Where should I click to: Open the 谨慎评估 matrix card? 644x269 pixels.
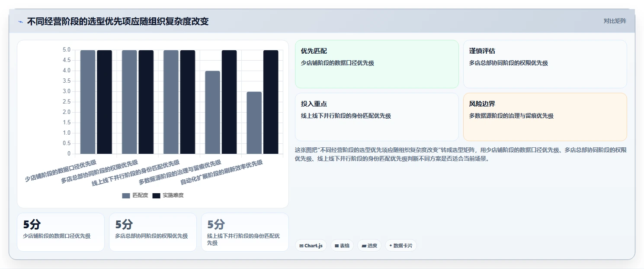pos(545,64)
